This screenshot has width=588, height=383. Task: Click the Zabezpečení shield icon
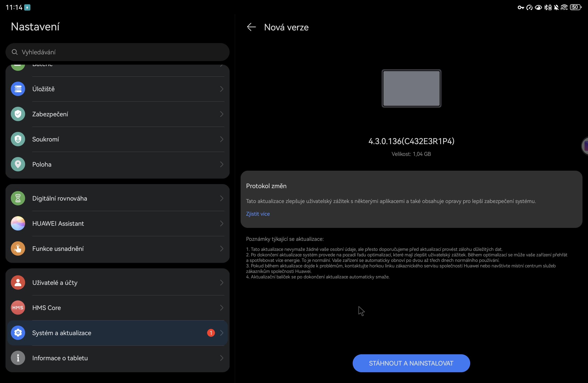coord(18,114)
